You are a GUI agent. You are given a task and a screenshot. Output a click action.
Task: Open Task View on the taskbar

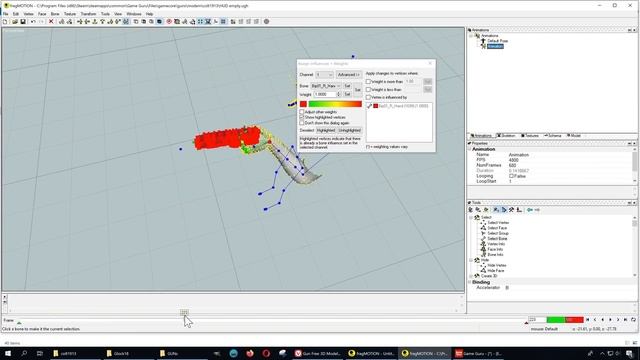point(40,353)
